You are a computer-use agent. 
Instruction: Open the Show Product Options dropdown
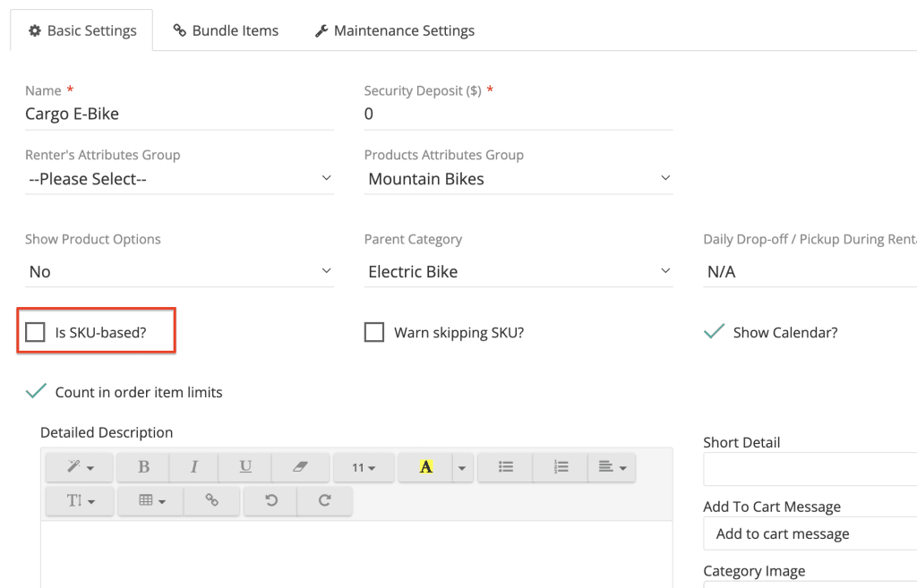(x=179, y=272)
